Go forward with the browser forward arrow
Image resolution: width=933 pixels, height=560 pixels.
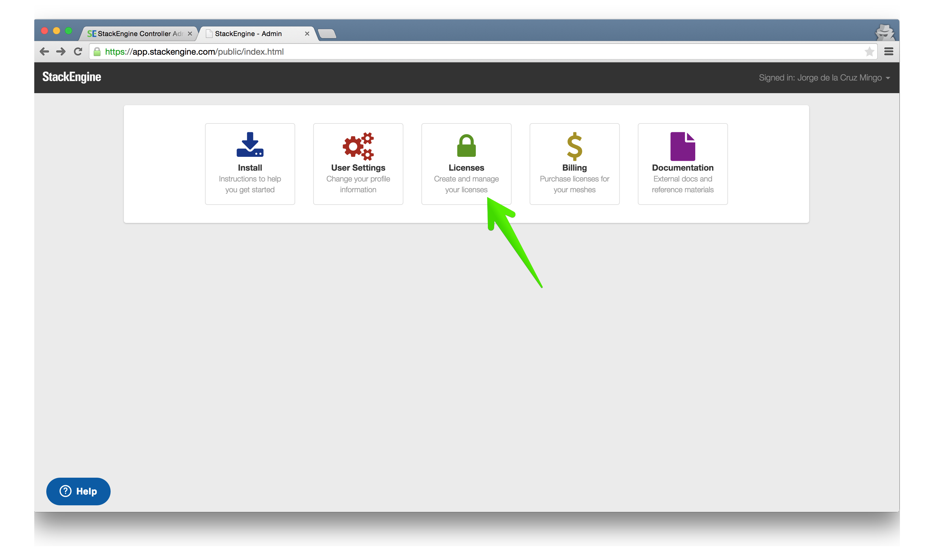tap(61, 52)
